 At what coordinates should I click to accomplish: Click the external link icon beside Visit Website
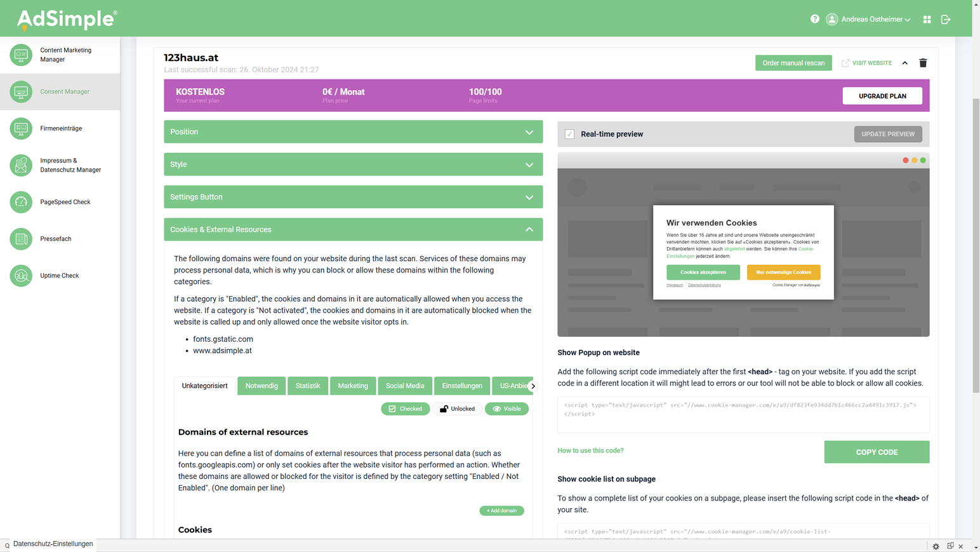(845, 63)
